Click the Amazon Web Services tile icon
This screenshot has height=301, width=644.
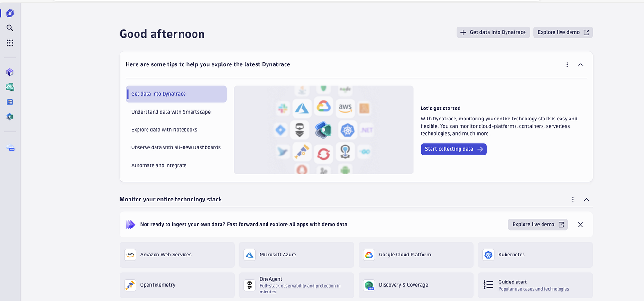pyautogui.click(x=130, y=255)
